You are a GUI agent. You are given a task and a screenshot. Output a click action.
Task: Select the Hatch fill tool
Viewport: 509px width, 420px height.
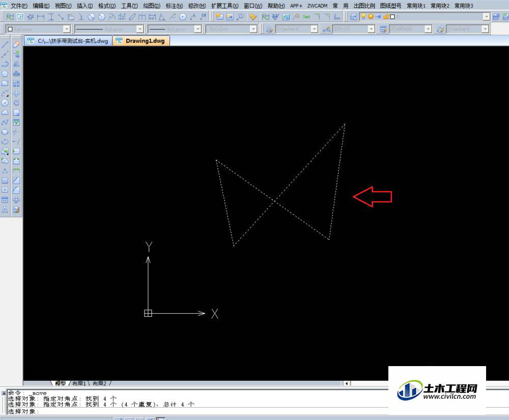[x=5, y=181]
